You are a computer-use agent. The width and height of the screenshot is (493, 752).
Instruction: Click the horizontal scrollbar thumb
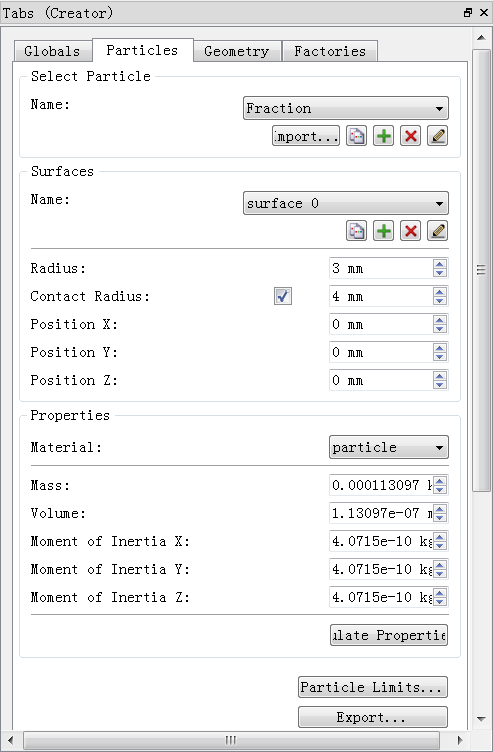[x=231, y=740]
